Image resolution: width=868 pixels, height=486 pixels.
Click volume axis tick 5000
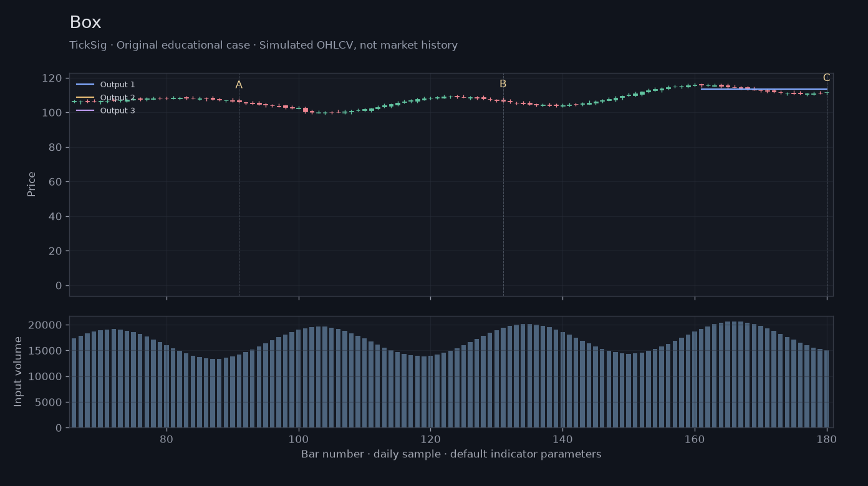[x=49, y=403]
